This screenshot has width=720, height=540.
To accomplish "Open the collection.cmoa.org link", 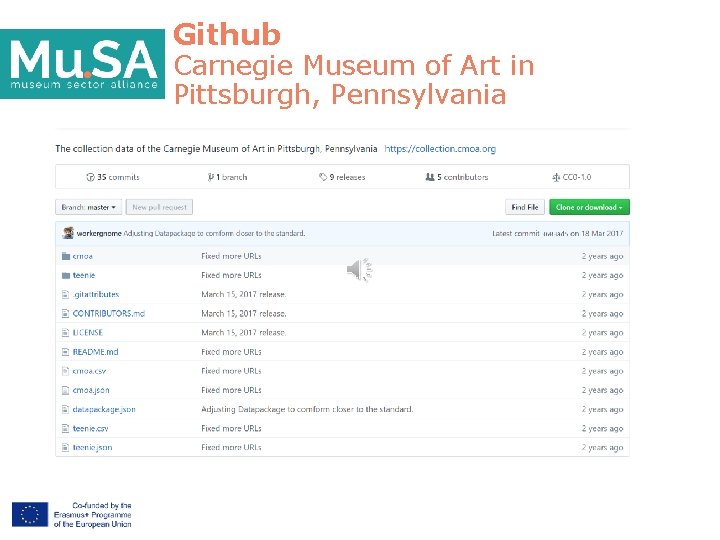I will pyautogui.click(x=440, y=149).
